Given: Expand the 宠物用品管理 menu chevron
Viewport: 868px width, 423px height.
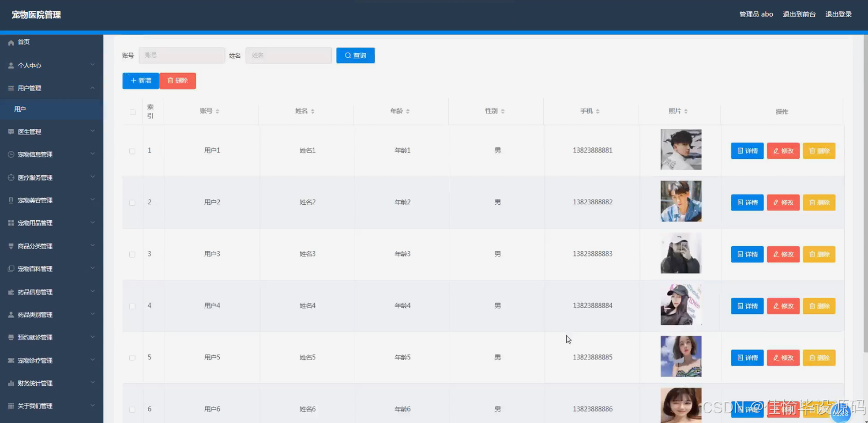Looking at the screenshot, I should pyautogui.click(x=93, y=223).
